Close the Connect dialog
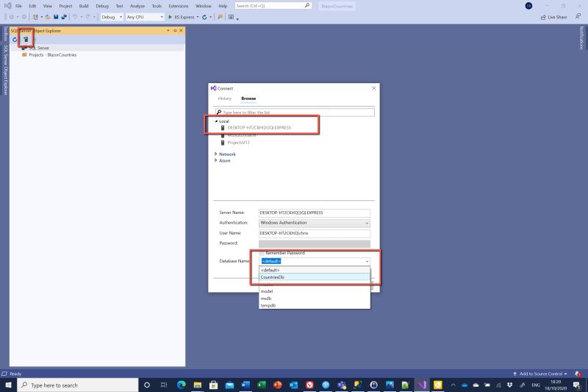This screenshot has height=392, width=588. [373, 88]
